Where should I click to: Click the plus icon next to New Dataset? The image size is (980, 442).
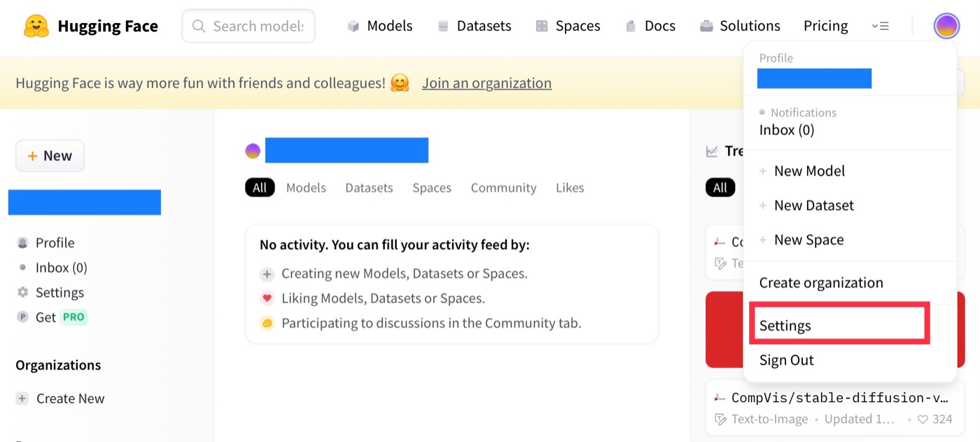[763, 206]
